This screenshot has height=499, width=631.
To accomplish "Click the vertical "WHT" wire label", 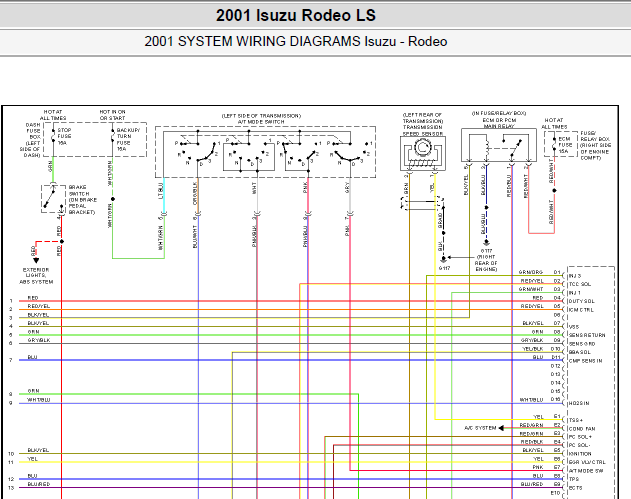I will pos(254,188).
